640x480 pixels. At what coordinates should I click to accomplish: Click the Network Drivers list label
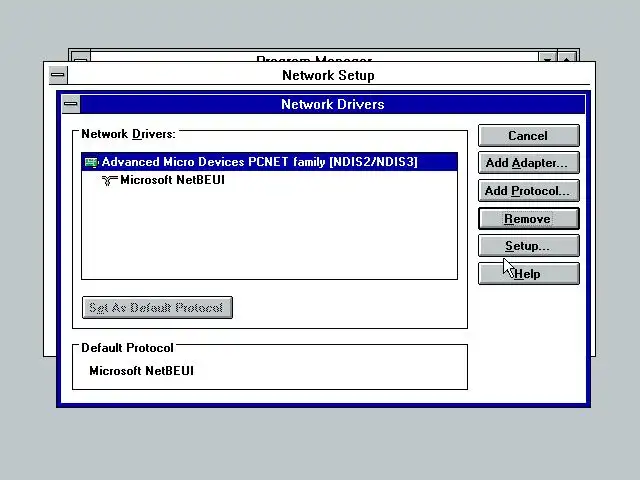tap(128, 134)
